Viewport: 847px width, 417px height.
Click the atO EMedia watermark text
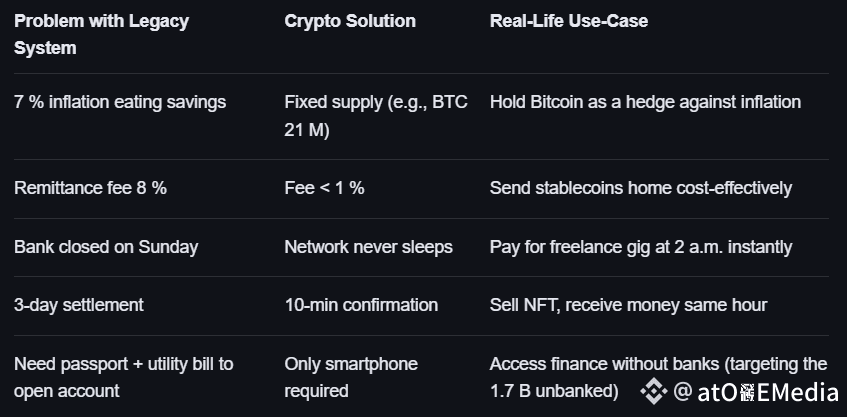(756, 391)
